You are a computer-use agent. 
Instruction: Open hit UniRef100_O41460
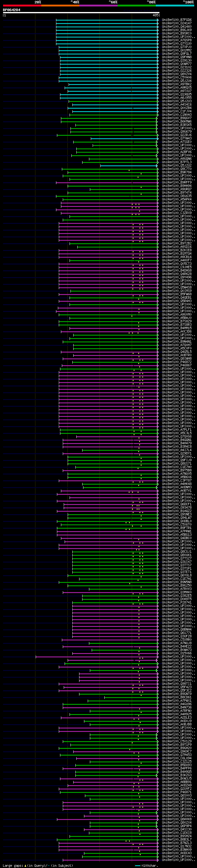point(176,27)
